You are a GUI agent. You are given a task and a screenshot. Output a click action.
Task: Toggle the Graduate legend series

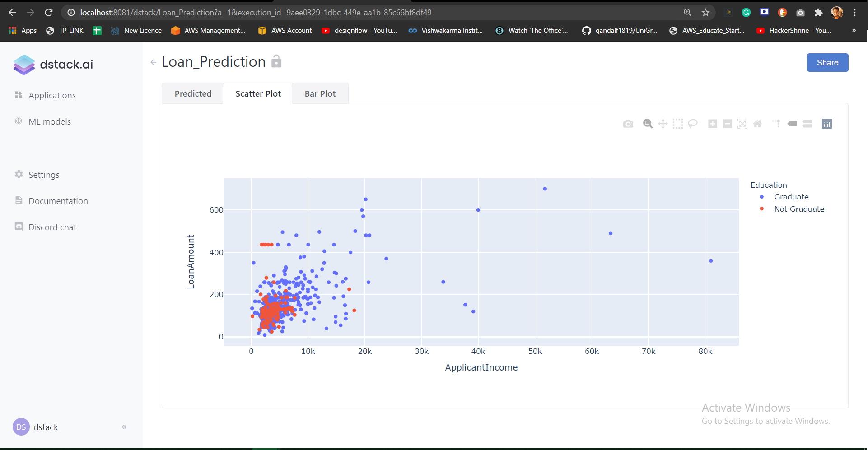tap(785, 197)
